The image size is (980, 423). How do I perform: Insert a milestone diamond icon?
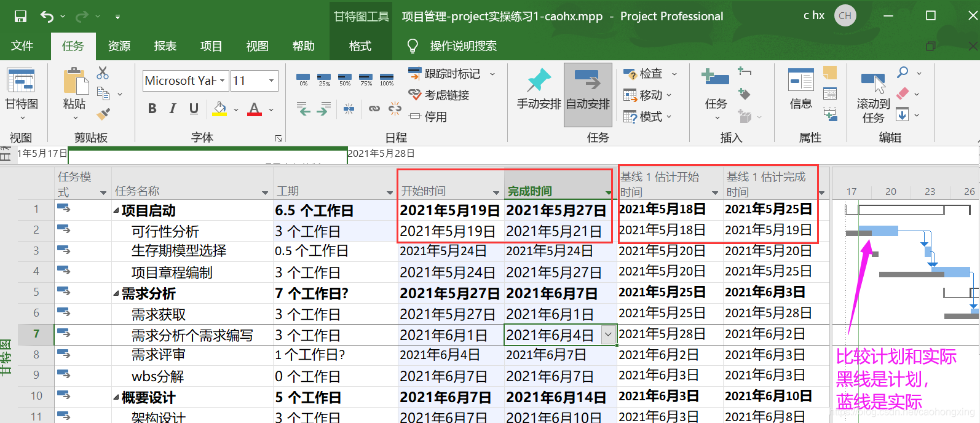click(744, 93)
